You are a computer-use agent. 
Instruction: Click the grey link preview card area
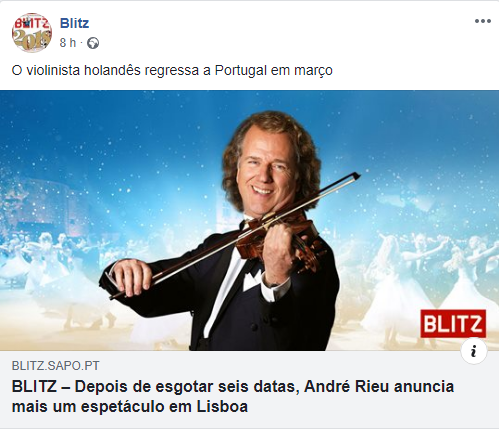pyautogui.click(x=249, y=389)
